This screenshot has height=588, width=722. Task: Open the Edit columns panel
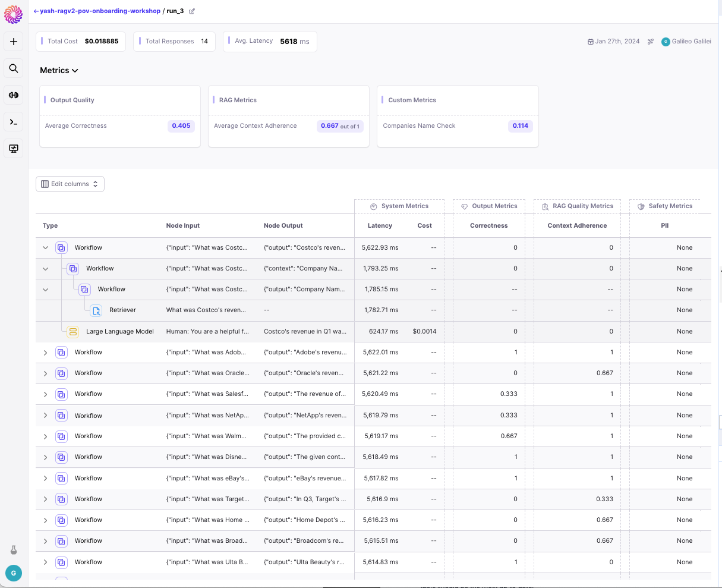[x=70, y=184]
